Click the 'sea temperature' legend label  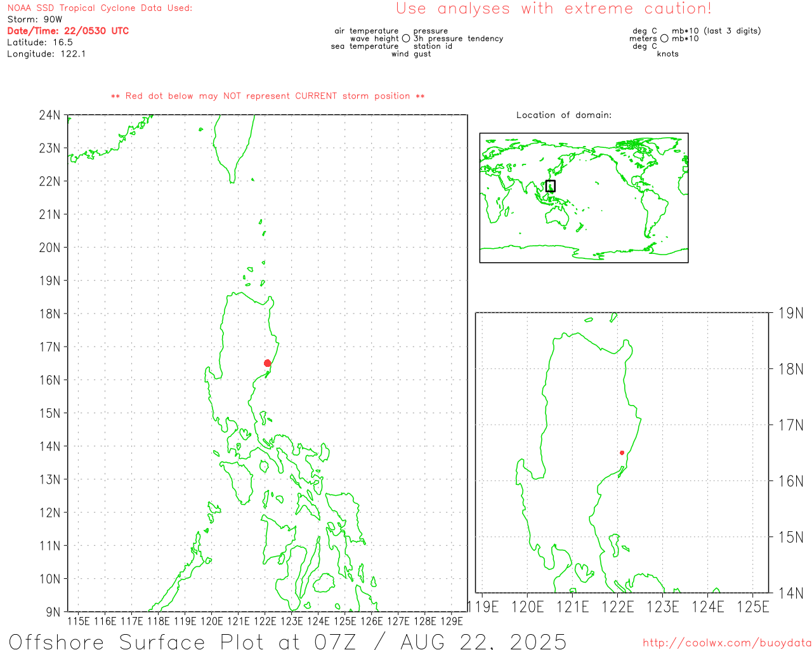[x=365, y=46]
